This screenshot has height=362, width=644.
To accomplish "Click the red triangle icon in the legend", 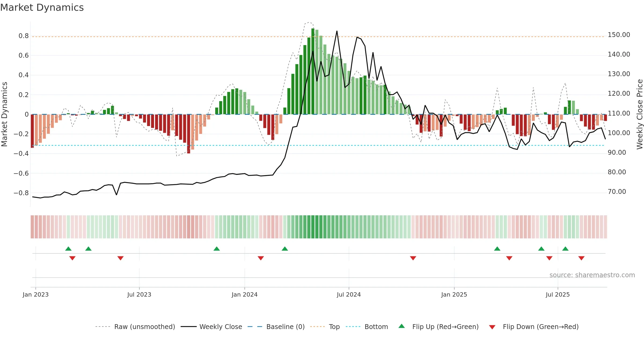I will click(492, 327).
